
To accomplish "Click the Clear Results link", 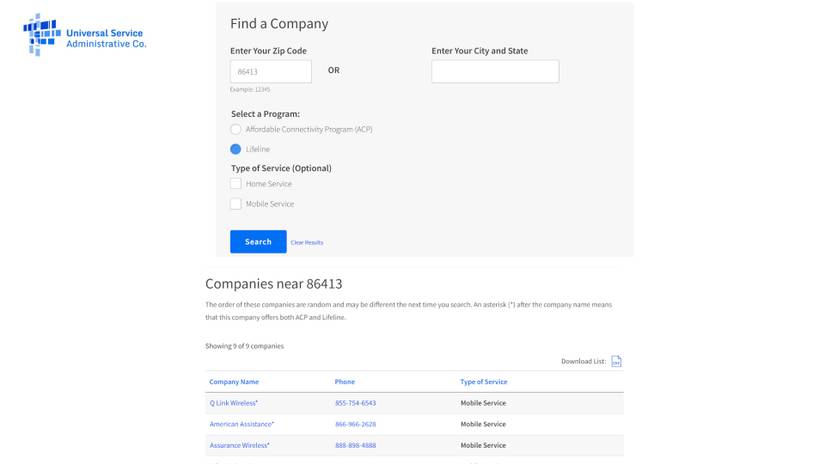I will click(x=307, y=242).
